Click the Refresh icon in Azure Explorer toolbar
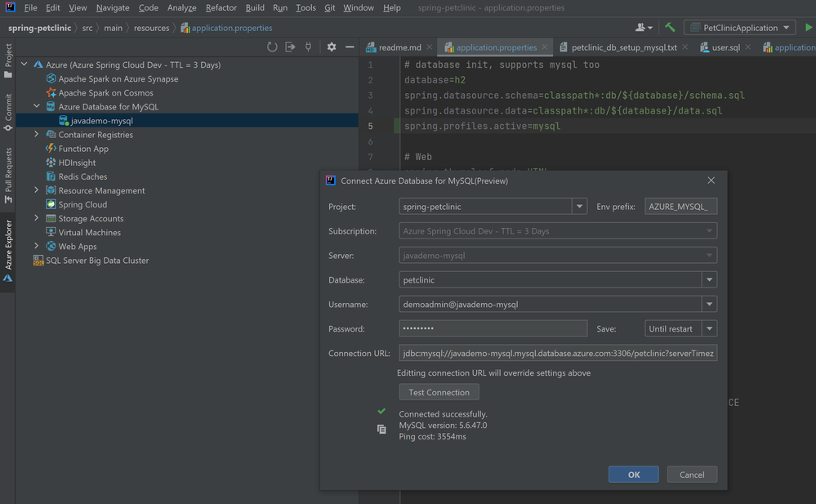This screenshot has width=816, height=504. [x=272, y=47]
